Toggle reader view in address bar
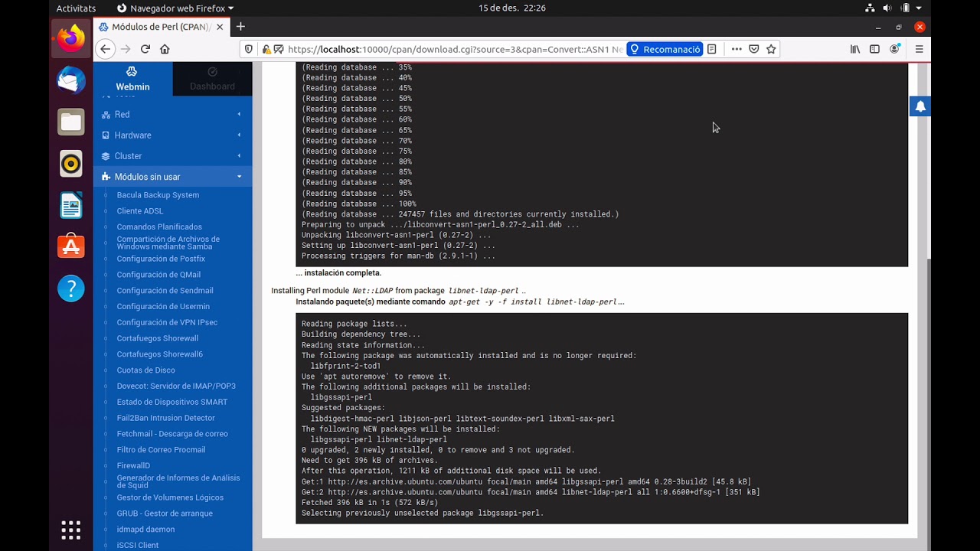 [712, 49]
